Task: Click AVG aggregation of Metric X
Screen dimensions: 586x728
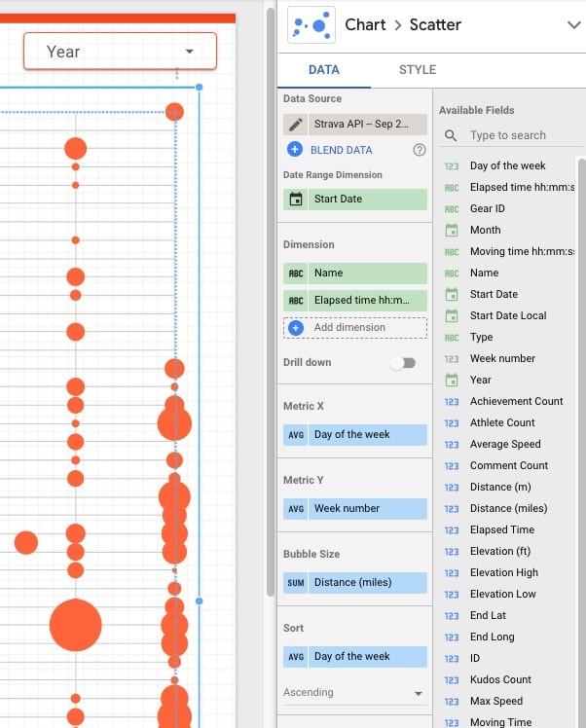Action: point(295,435)
